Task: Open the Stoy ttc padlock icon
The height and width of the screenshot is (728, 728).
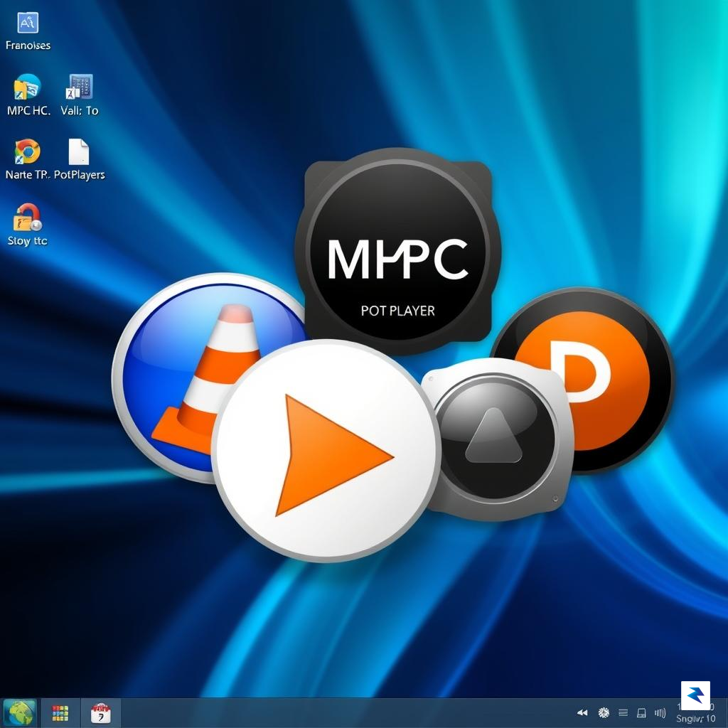Action: 28,225
